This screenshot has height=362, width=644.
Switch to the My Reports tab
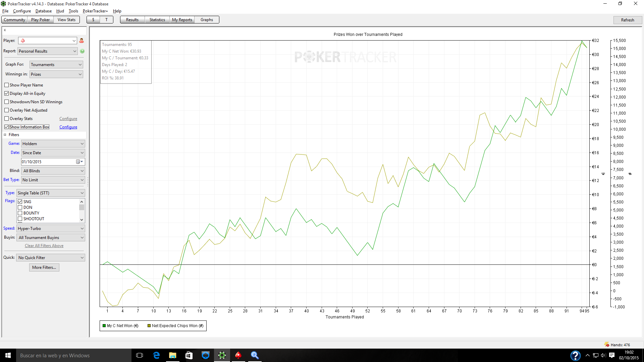point(182,20)
